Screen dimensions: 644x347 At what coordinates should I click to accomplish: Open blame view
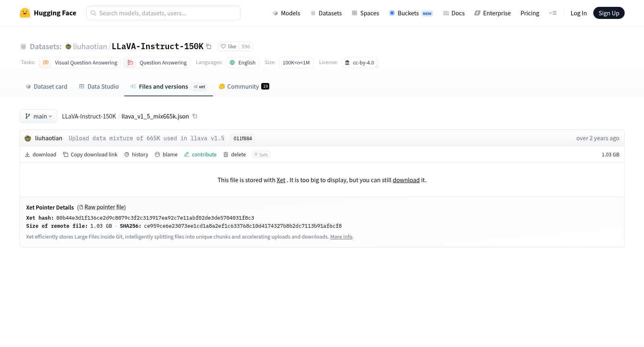click(x=166, y=154)
